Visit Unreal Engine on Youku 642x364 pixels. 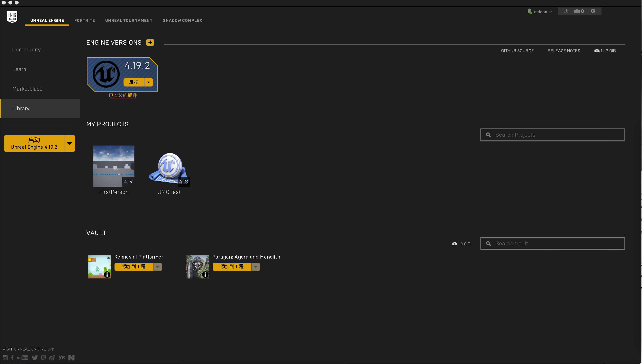(62, 358)
